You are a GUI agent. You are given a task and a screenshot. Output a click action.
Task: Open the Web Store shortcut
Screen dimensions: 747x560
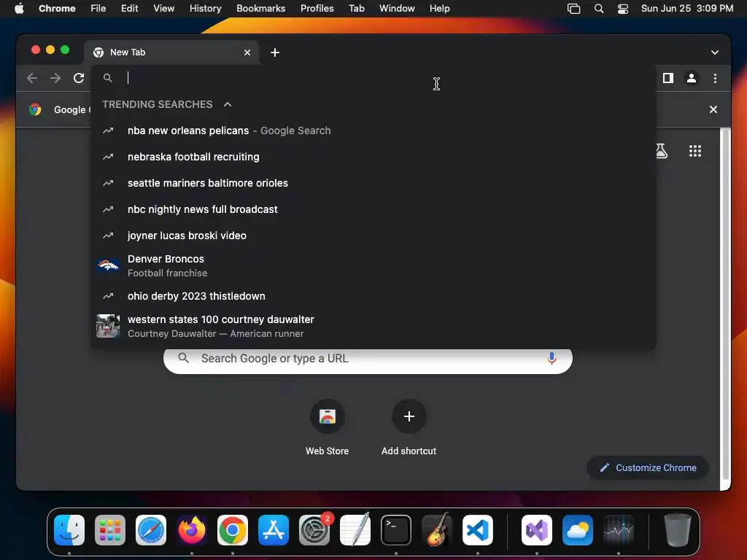(x=328, y=427)
